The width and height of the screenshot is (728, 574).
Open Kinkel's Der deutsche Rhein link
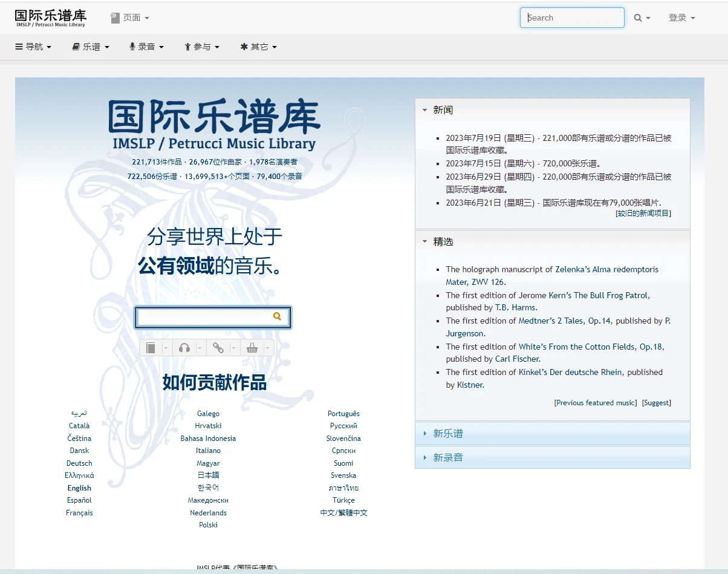click(x=570, y=373)
